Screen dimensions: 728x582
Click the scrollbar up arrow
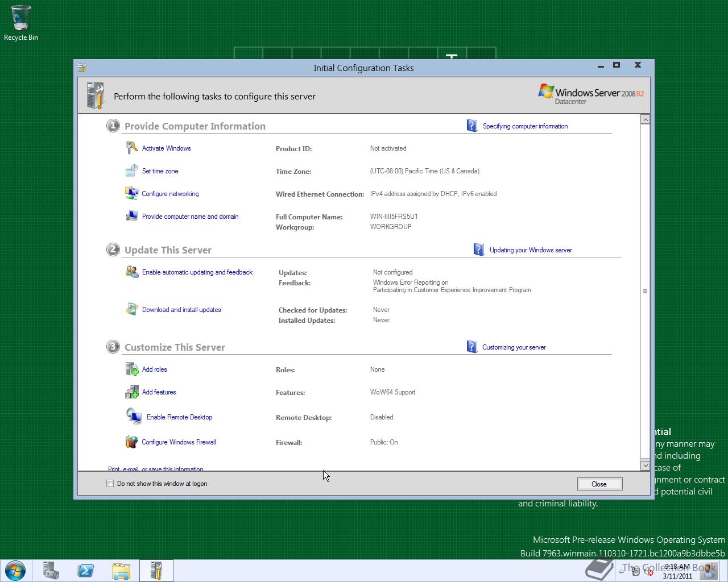coord(645,119)
